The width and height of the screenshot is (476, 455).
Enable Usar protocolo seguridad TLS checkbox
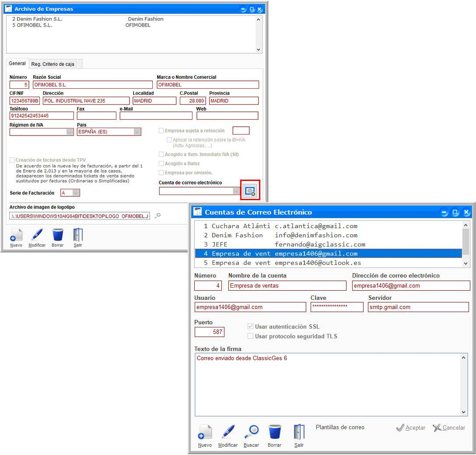tap(251, 337)
